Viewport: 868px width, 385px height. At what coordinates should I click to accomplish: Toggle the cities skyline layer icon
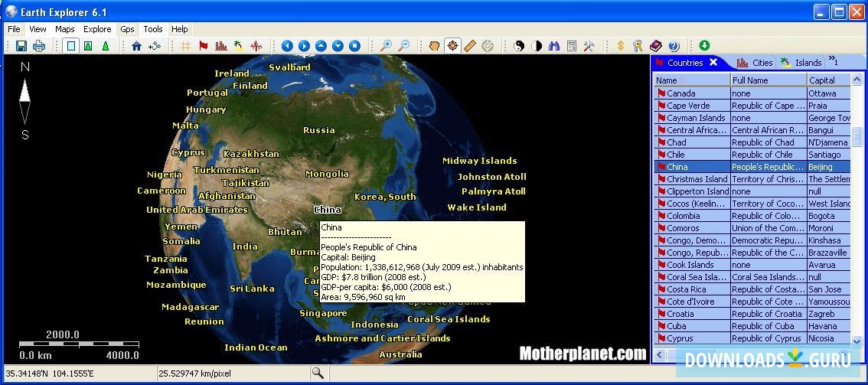(x=221, y=46)
